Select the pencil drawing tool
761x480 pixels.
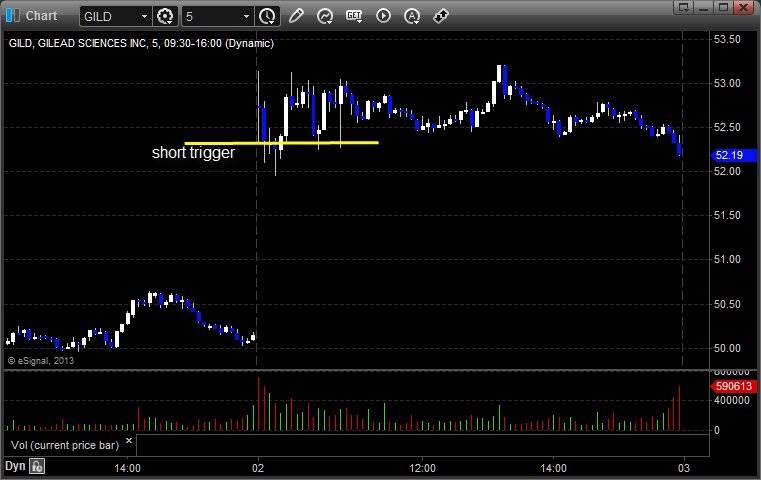[x=296, y=16]
